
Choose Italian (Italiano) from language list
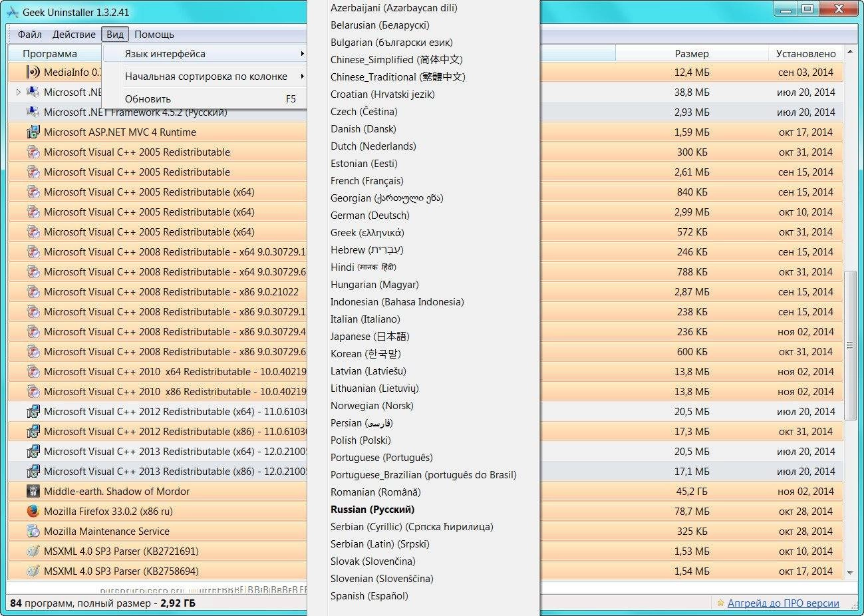365,319
